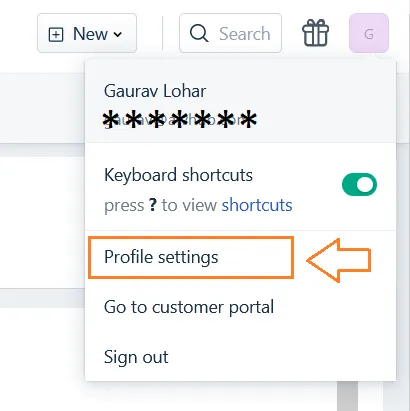Focus the Search input field

click(x=230, y=33)
